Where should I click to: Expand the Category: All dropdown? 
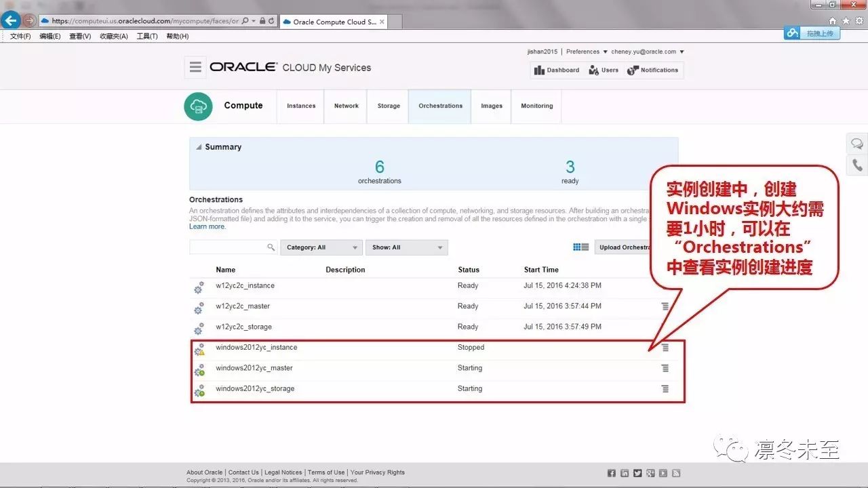tap(321, 247)
